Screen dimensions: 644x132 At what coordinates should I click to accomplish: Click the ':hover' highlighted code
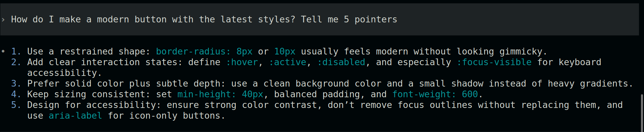coord(241,62)
